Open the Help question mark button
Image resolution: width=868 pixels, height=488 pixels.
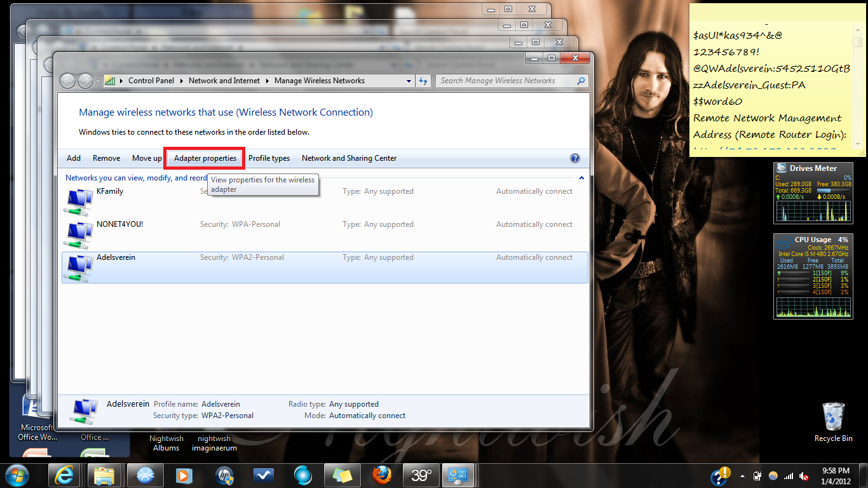tap(575, 158)
